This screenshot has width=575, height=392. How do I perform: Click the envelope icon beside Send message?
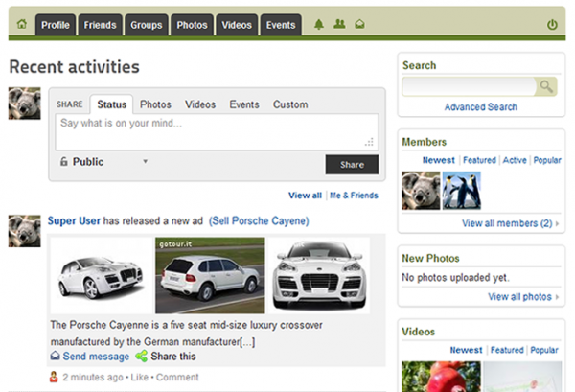[x=55, y=356]
